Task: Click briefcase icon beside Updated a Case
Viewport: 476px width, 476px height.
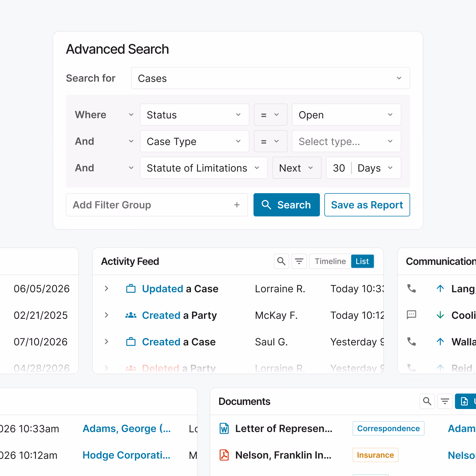Action: (131, 289)
